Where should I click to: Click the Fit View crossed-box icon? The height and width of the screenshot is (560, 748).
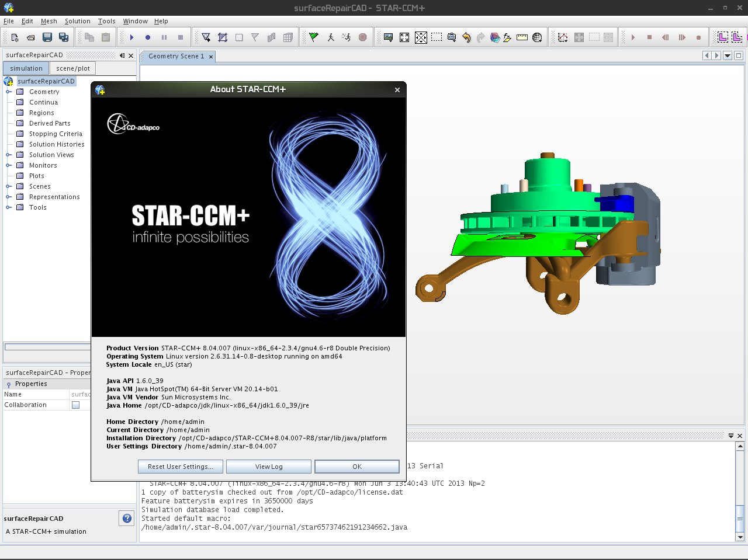[421, 37]
